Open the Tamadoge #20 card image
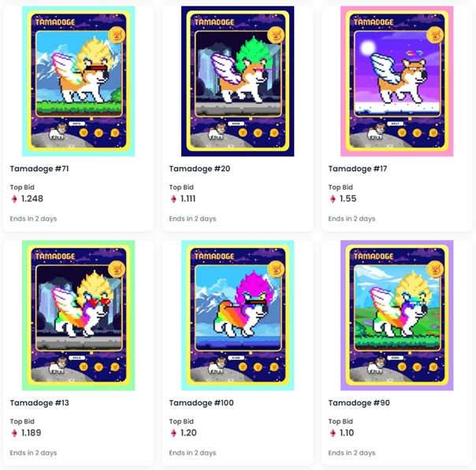 237,81
